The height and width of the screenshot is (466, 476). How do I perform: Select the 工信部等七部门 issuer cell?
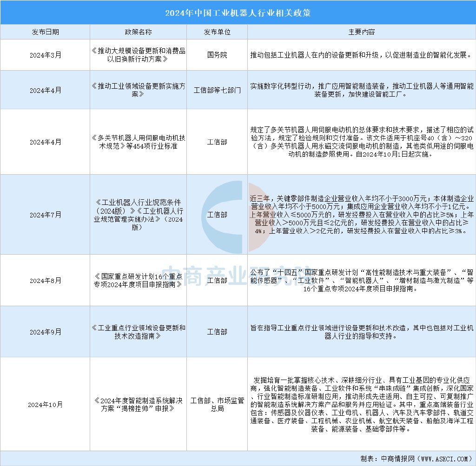[x=217, y=90]
